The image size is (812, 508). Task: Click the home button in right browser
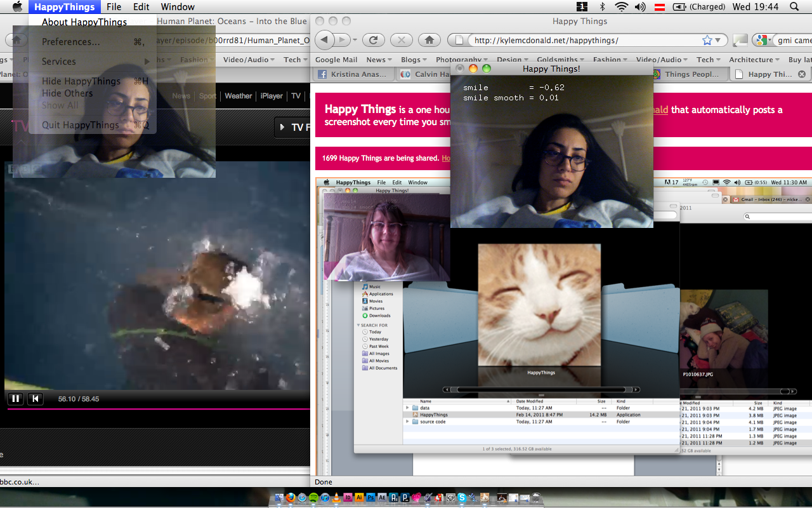(x=429, y=40)
